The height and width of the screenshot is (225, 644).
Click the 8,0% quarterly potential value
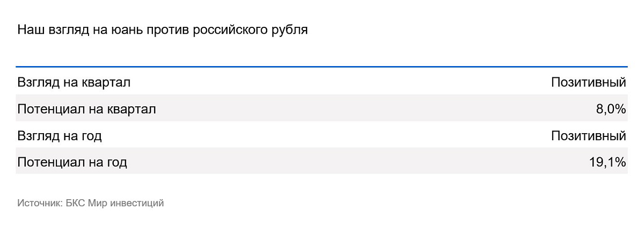pos(611,110)
